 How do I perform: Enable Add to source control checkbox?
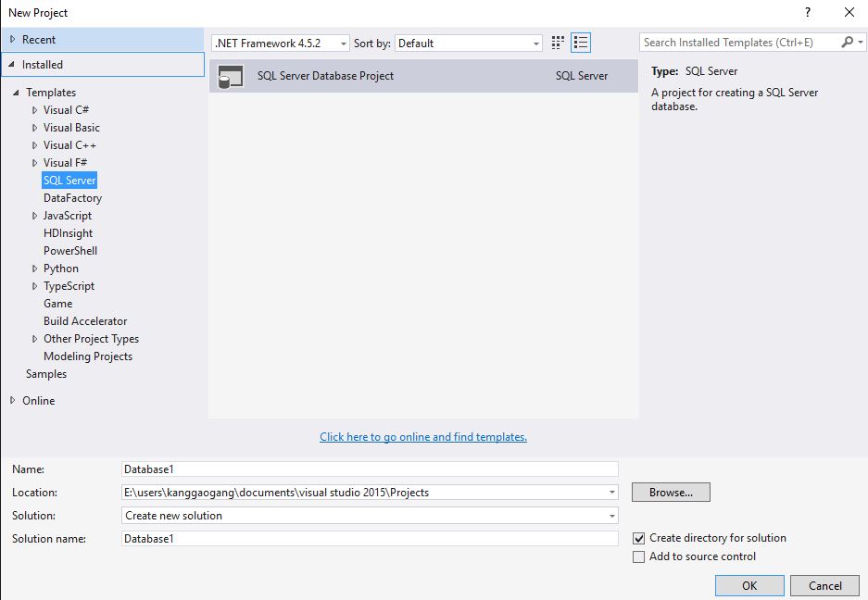point(639,556)
